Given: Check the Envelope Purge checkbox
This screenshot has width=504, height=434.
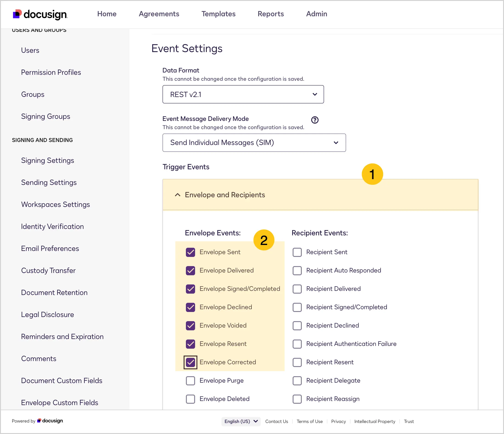Looking at the screenshot, I should (x=190, y=381).
